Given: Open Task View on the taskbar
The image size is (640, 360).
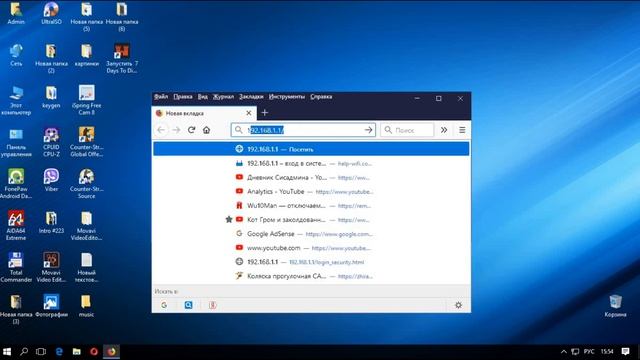Looking at the screenshot, I should coord(41,351).
